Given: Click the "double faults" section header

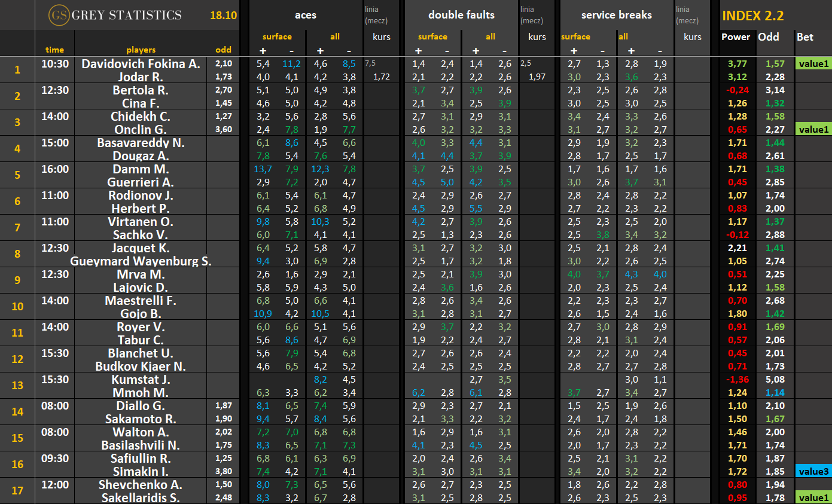Looking at the screenshot, I should [462, 15].
